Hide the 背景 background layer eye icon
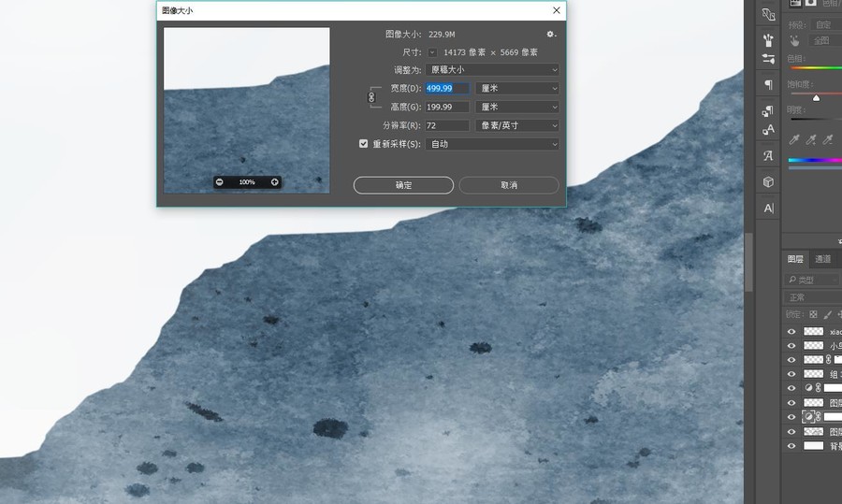This screenshot has width=842, height=504. 791,445
